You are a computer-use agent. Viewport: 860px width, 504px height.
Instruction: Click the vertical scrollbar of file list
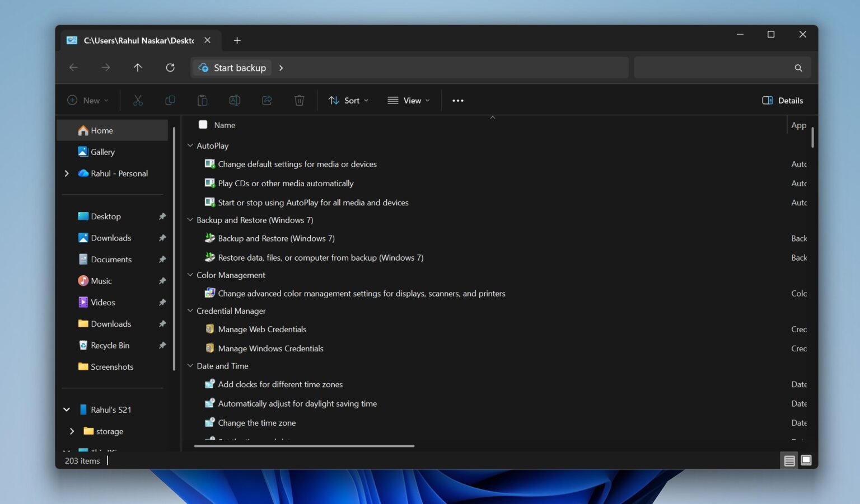(812, 138)
